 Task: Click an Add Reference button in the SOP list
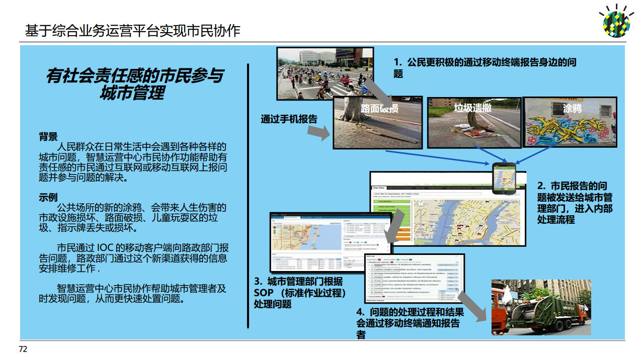click(x=448, y=265)
